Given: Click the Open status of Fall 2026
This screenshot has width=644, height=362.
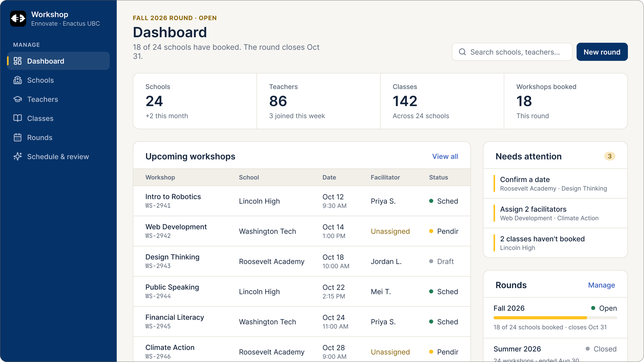Looking at the screenshot, I should tap(604, 308).
